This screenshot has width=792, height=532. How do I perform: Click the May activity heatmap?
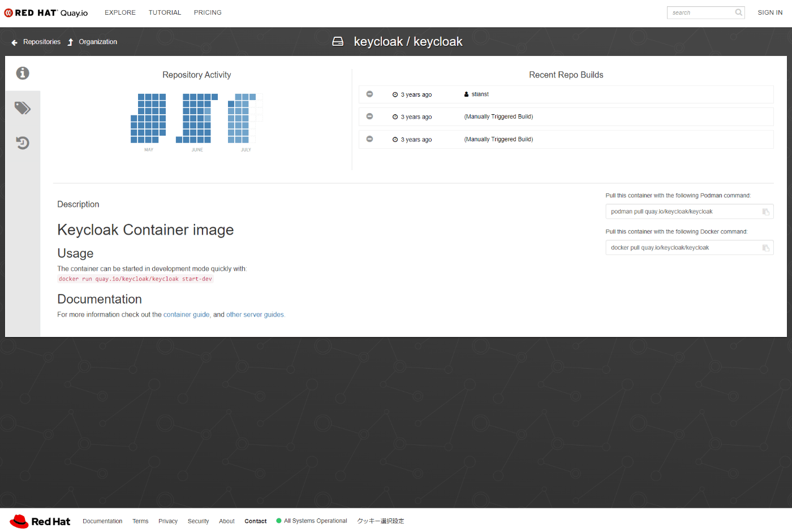pyautogui.click(x=148, y=118)
